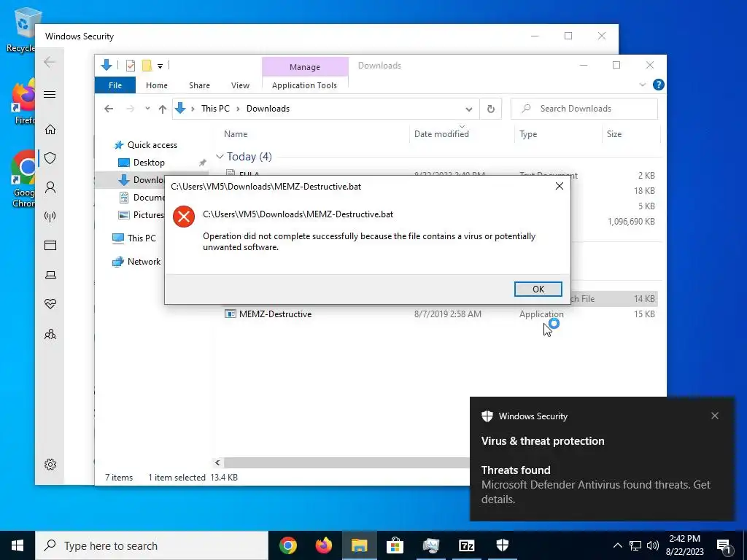Screen dimensions: 747x560
Task: Switch to the Share ribbon tab
Action: tap(199, 85)
